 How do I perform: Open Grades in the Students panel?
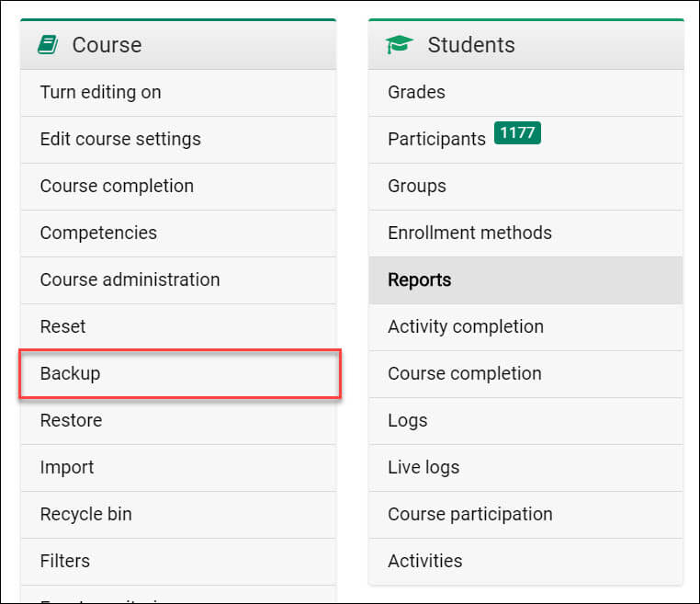[525, 93]
